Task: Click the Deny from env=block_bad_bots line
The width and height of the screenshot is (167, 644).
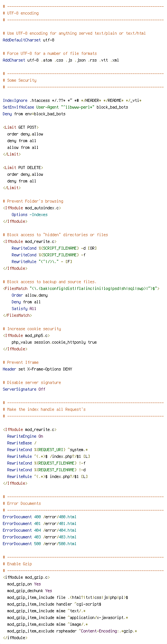Action: (x=34, y=114)
